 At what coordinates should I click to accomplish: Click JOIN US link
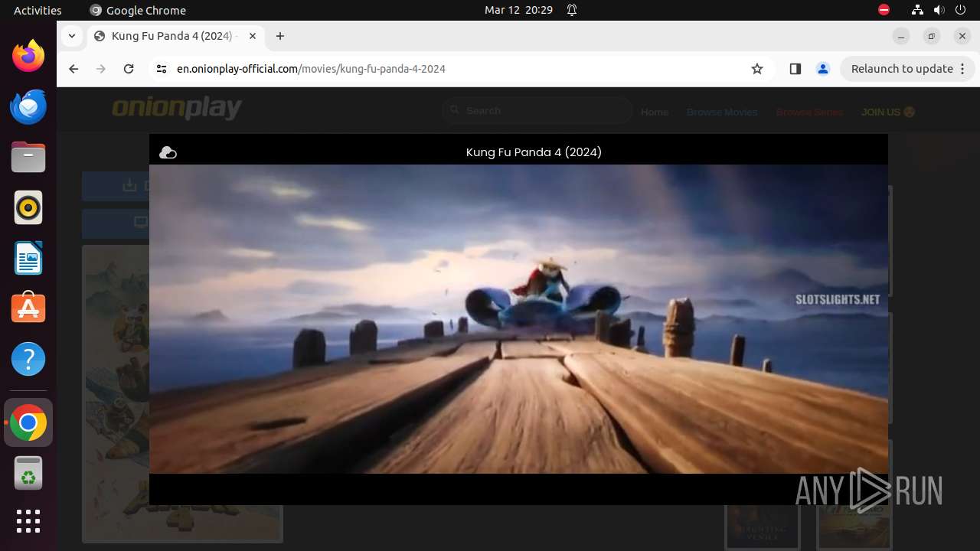pos(888,112)
